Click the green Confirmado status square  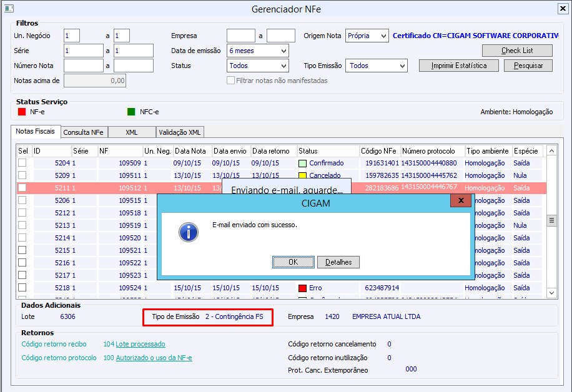pos(302,164)
